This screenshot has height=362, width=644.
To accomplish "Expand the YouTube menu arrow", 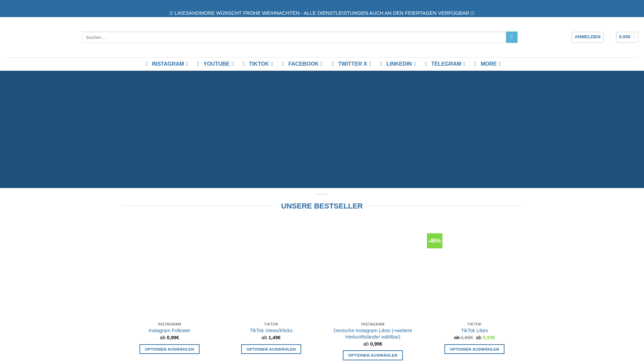I will coord(232,64).
